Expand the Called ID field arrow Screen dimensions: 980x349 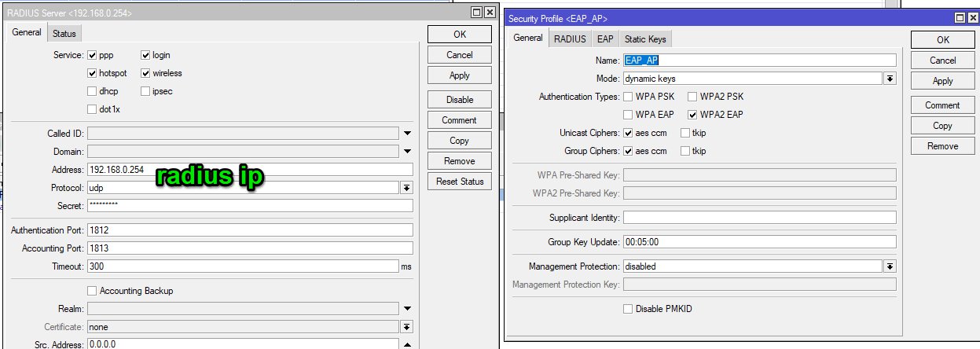pos(407,134)
